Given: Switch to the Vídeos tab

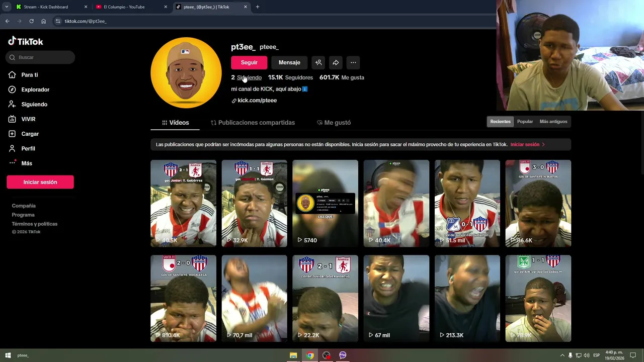Looking at the screenshot, I should 175,123.
